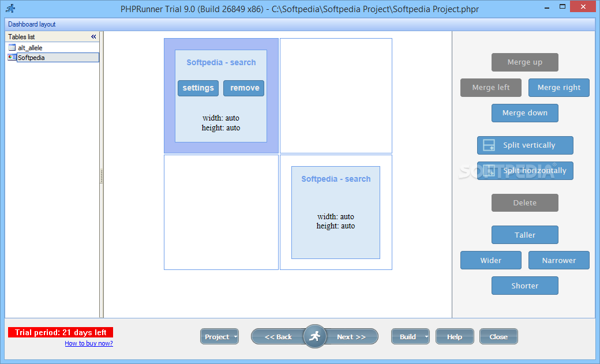Viewport: 600px width, 364px height.
Task: Open the Help button
Action: pos(455,337)
